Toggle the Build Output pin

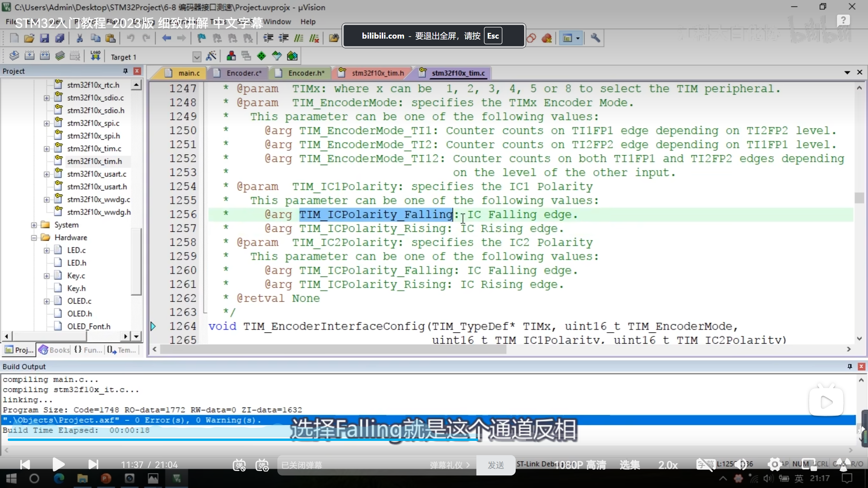(850, 366)
